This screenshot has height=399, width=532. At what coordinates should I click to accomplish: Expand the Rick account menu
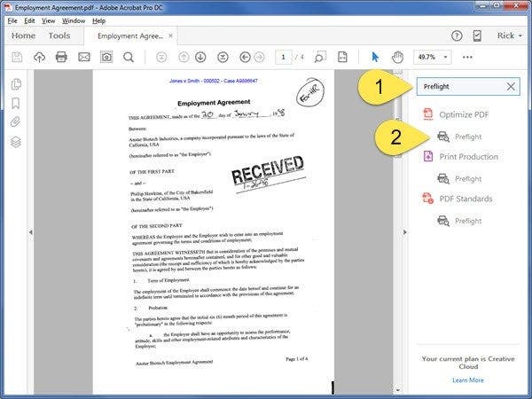pos(507,35)
